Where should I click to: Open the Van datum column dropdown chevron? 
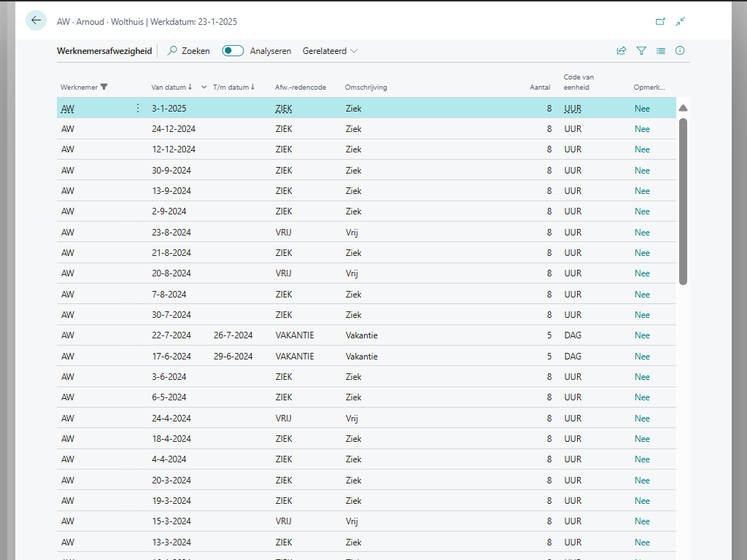click(x=204, y=87)
